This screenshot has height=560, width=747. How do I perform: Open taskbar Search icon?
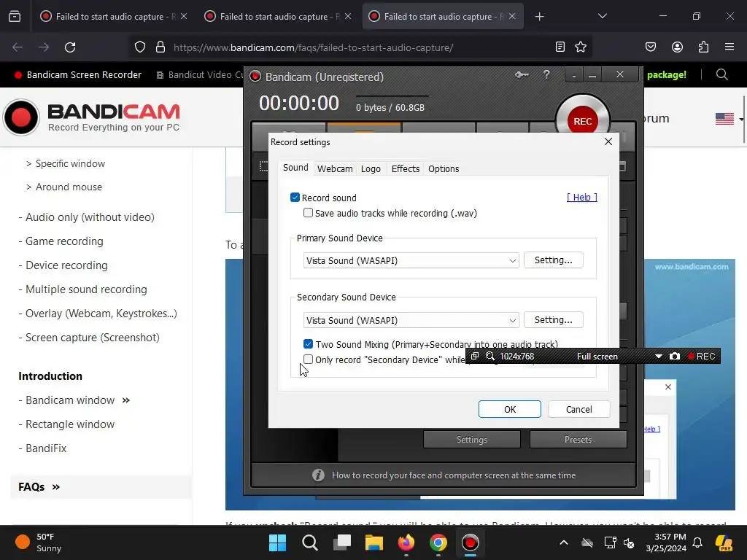pyautogui.click(x=309, y=542)
